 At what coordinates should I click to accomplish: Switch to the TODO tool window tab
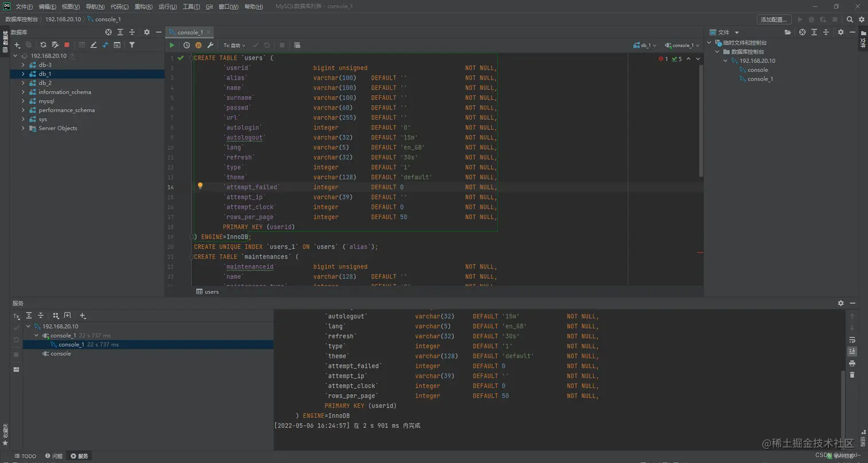25,456
